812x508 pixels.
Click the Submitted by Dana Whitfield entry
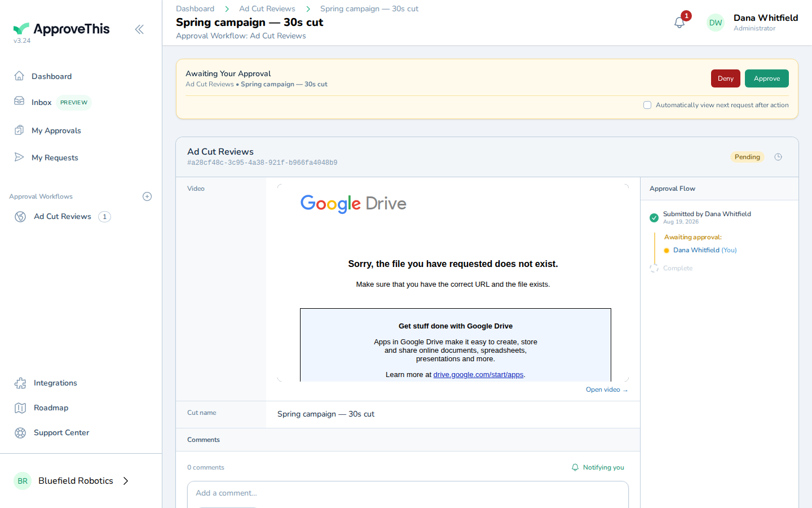point(707,214)
